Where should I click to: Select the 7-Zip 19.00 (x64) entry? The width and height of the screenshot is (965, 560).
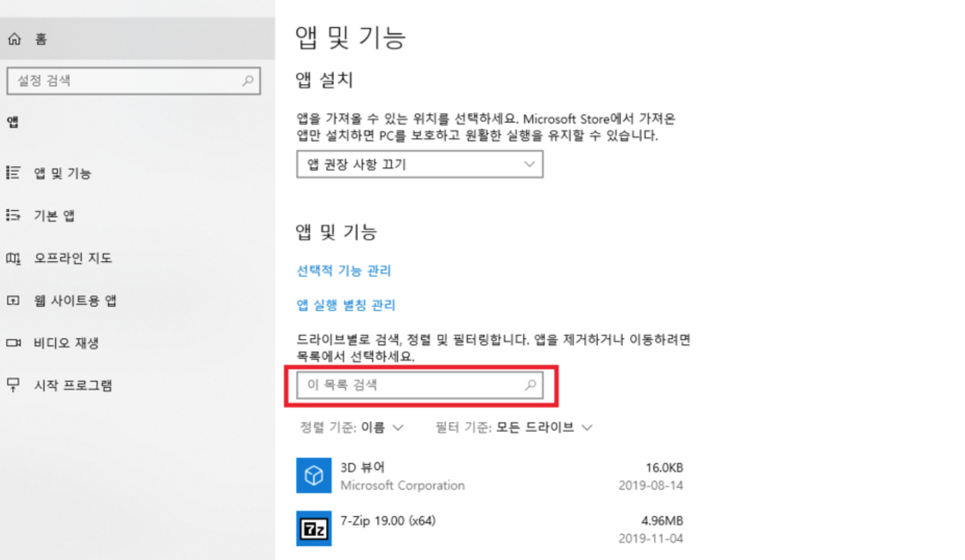coord(490,529)
